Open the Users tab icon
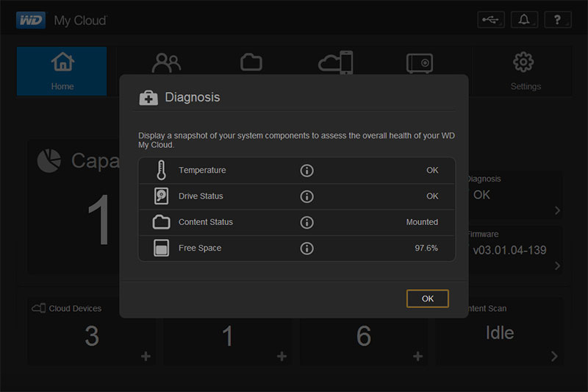 pos(167,63)
